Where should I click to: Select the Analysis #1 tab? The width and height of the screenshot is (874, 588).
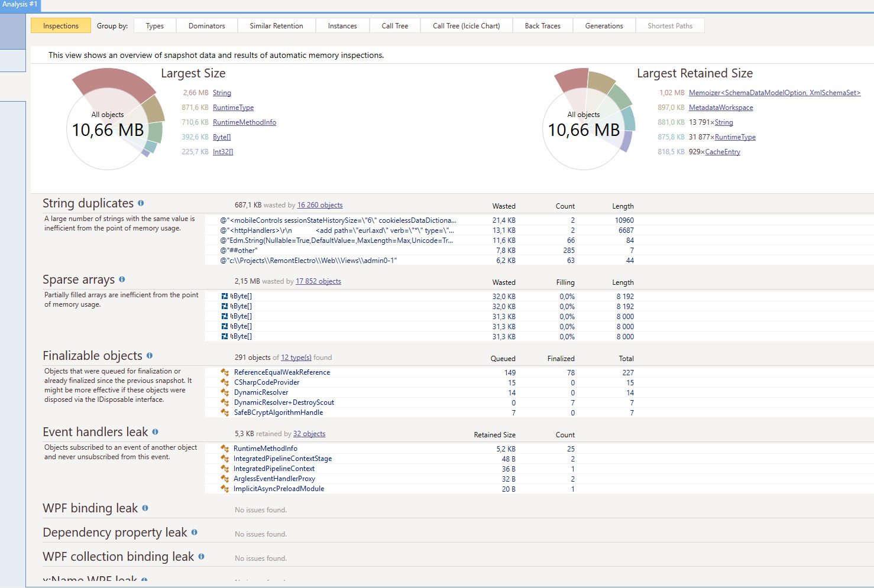[20, 5]
